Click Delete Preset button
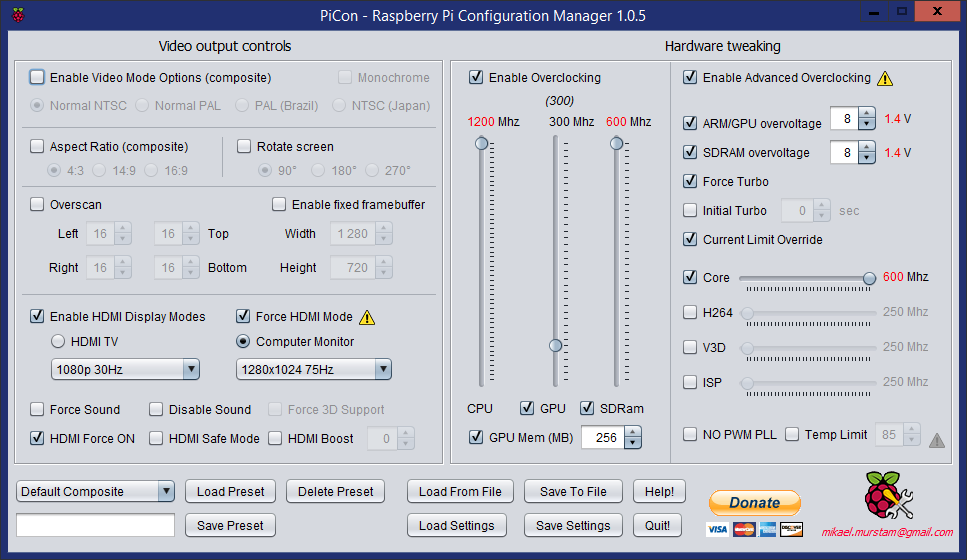The height and width of the screenshot is (560, 967). tap(335, 492)
